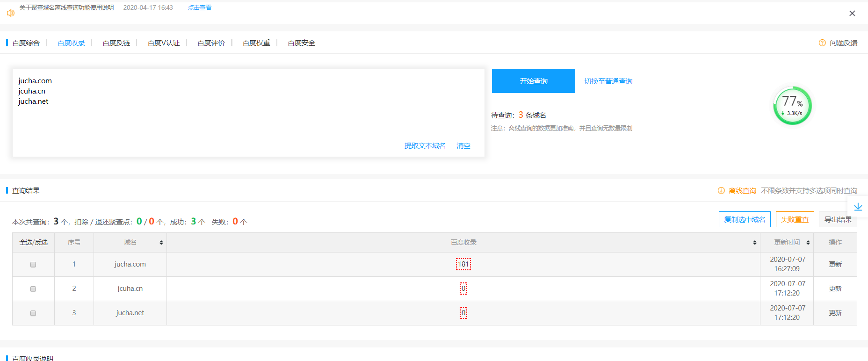Click 切换至普通查询 link
The height and width of the screenshot is (361, 868).
coord(608,81)
